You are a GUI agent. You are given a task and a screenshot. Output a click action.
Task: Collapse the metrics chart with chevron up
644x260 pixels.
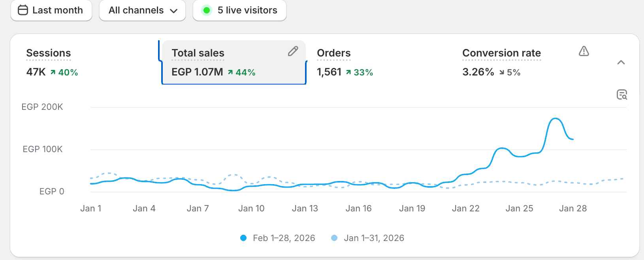point(621,62)
